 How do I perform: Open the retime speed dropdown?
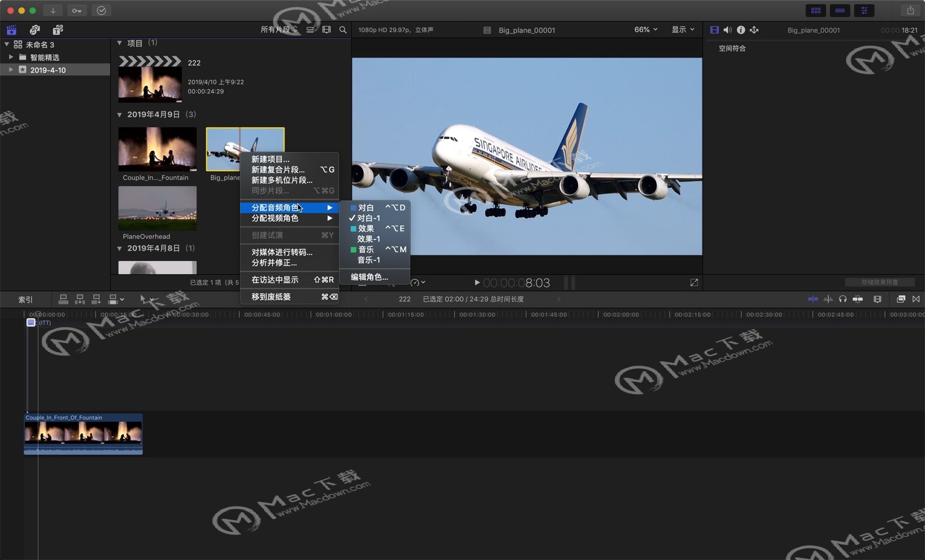418,282
